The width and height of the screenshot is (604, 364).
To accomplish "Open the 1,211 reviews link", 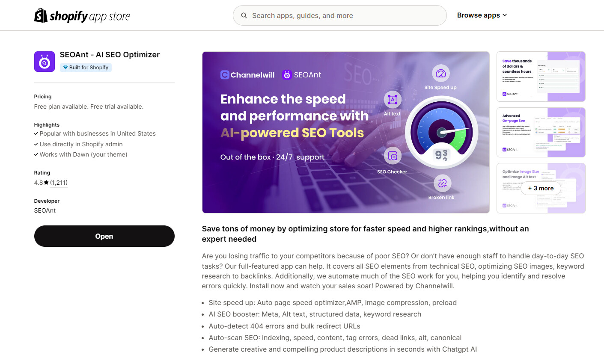I will 59,183.
